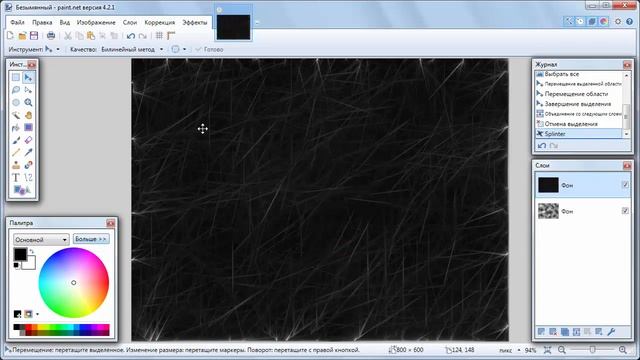Click the white secondary color swatch
Viewport: 640px width, 360px height.
point(31,264)
